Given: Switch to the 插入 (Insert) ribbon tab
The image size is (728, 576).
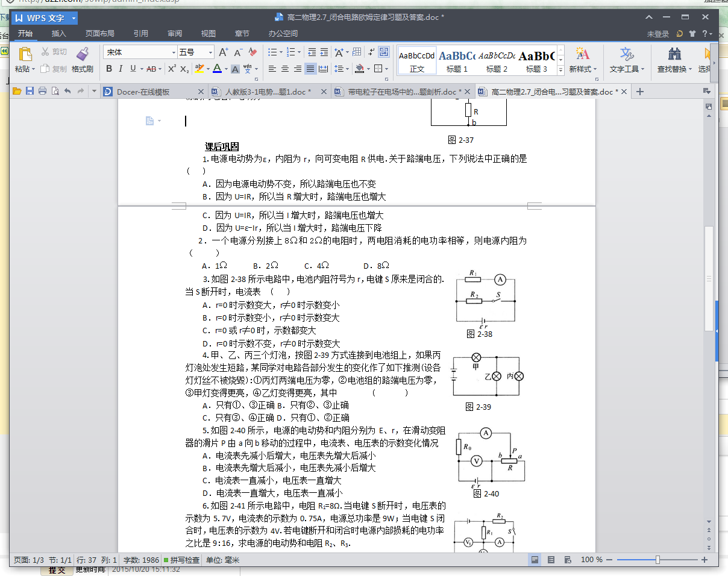Looking at the screenshot, I should pos(59,34).
